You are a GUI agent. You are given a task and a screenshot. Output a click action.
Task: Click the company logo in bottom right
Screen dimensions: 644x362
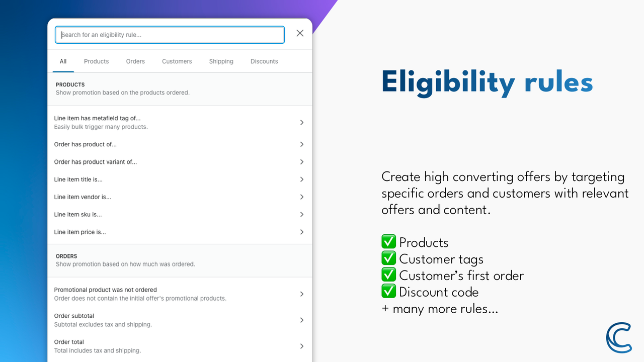[618, 338]
